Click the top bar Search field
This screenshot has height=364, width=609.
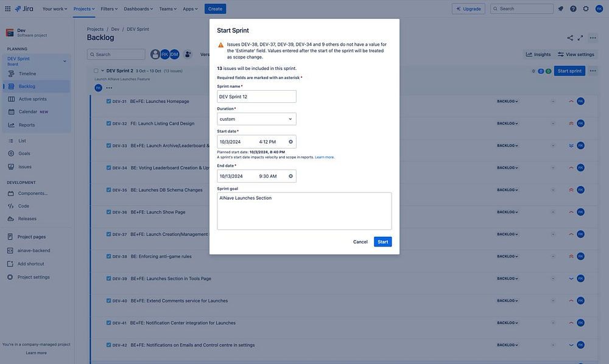click(x=522, y=9)
